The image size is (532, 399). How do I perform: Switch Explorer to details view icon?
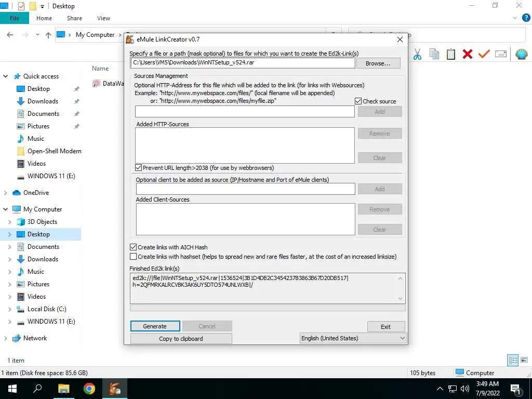point(513,360)
